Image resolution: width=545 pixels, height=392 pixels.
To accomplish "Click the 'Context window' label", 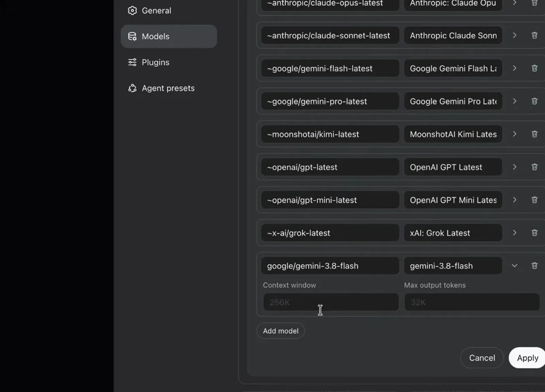I will pos(290,285).
